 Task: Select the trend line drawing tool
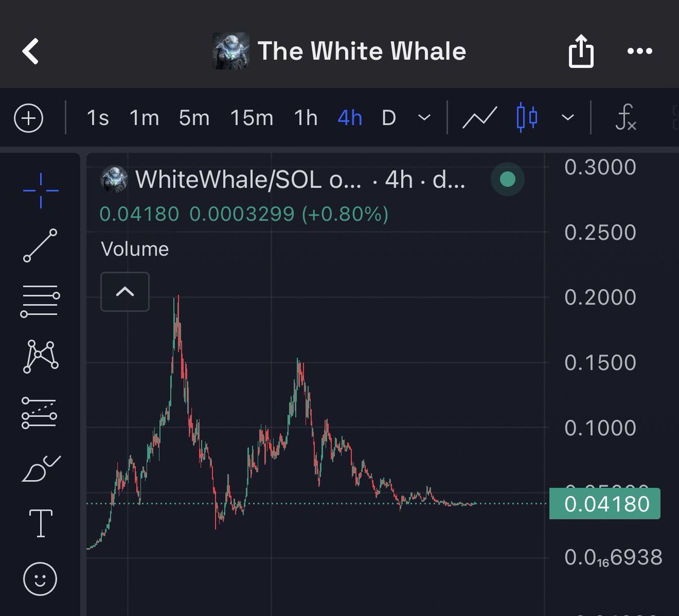pos(40,245)
